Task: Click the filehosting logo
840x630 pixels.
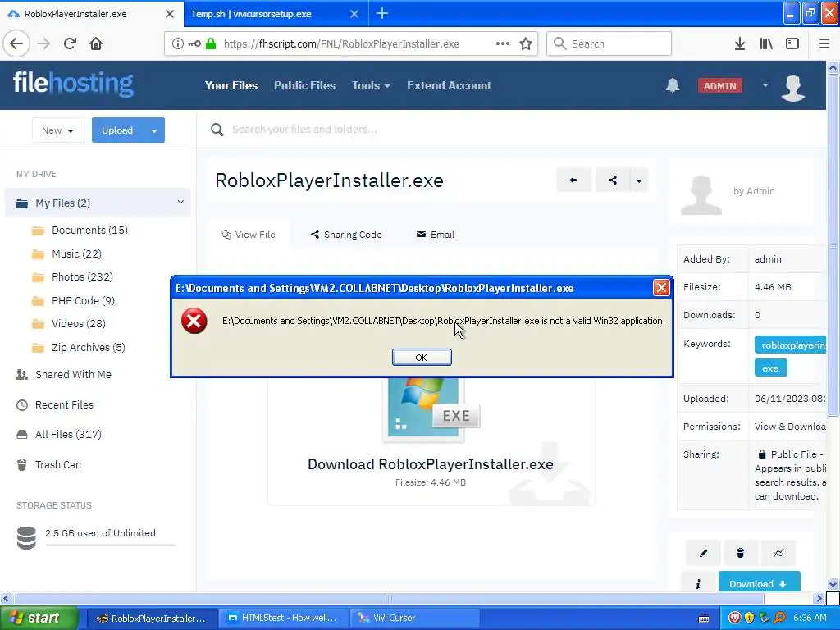Action: pos(73,84)
